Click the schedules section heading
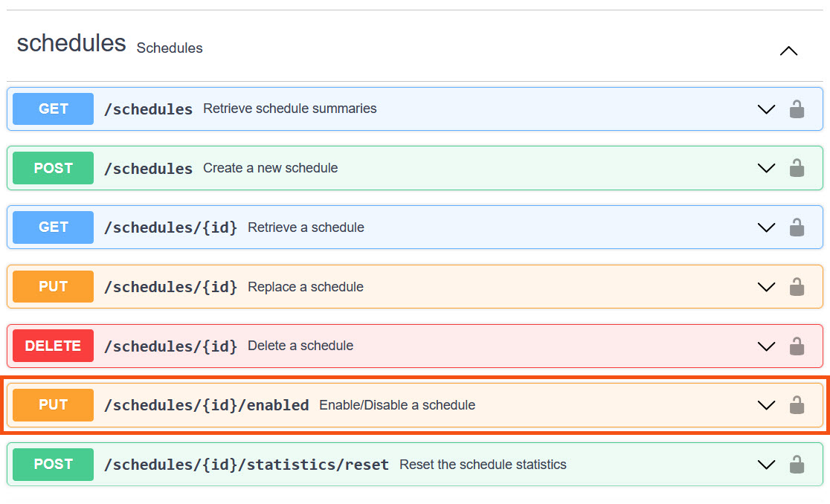Image resolution: width=830 pixels, height=504 pixels. [71, 43]
